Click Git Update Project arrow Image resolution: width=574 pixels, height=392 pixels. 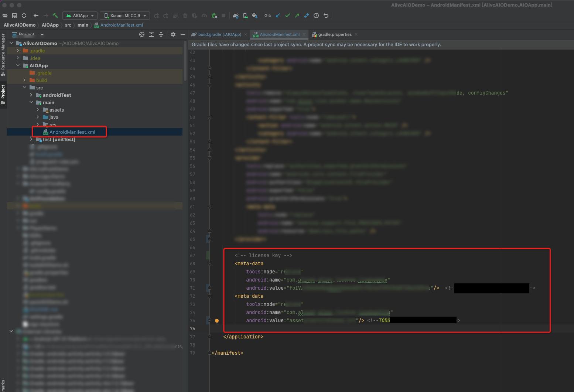click(278, 16)
